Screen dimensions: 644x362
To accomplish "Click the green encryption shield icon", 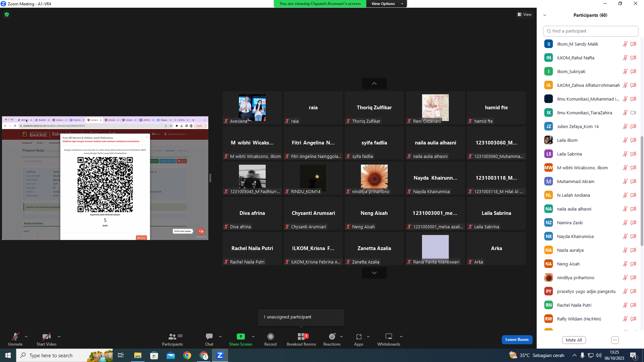I will (x=7, y=14).
